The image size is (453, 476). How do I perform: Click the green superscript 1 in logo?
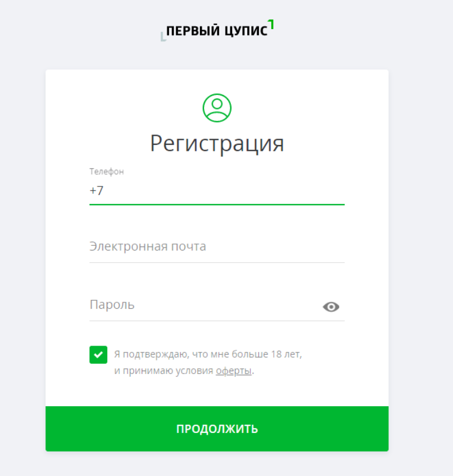tap(271, 24)
